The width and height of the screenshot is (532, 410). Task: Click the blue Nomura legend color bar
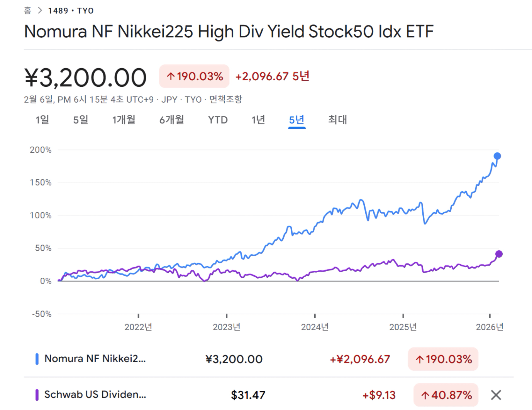37,359
